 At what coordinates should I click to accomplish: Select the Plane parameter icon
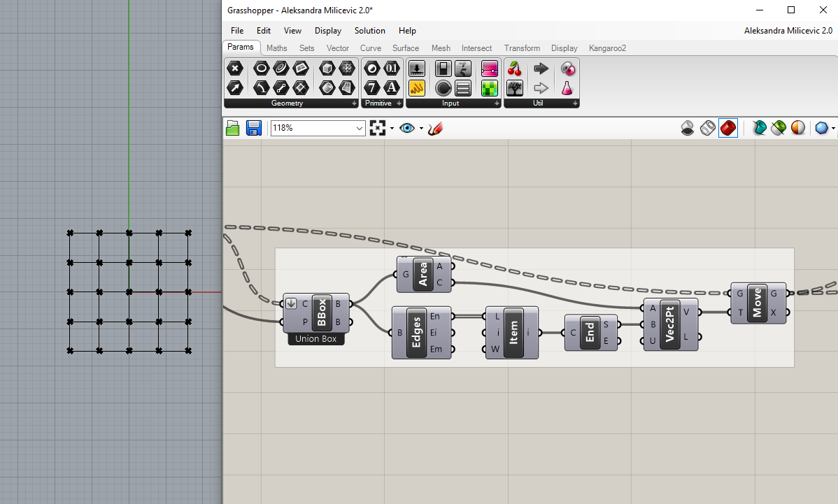[x=301, y=69]
